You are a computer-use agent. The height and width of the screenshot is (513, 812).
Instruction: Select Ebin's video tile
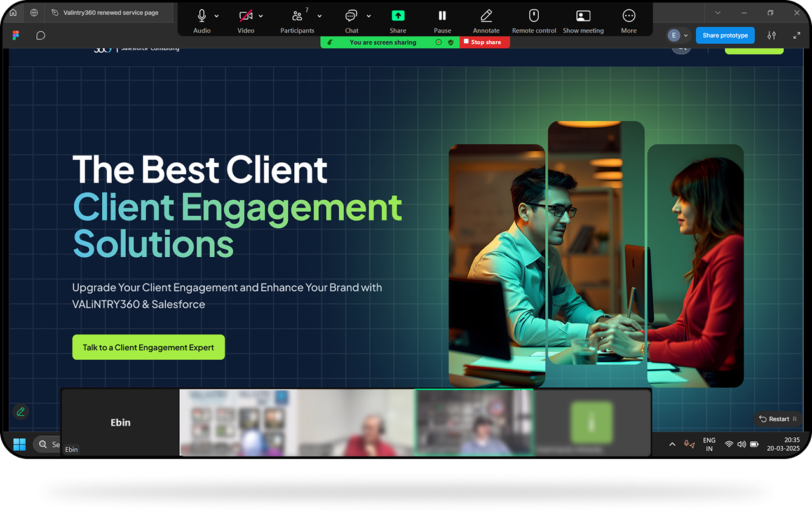(121, 422)
